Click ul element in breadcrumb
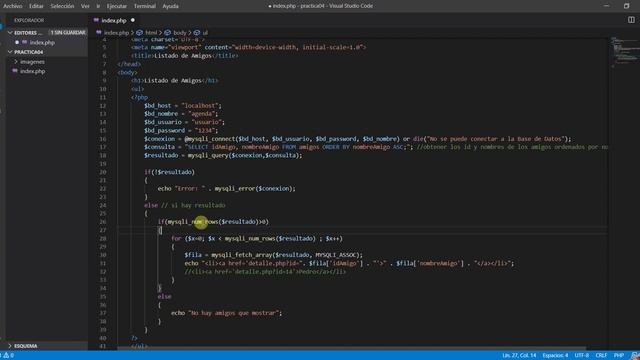Screen dimensions: 640x360 pyautogui.click(x=205, y=33)
